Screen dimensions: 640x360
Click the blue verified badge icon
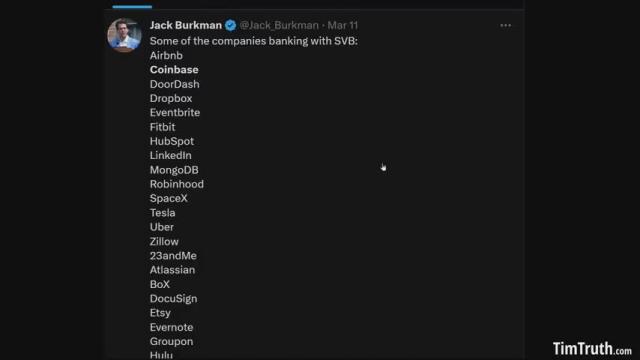230,25
